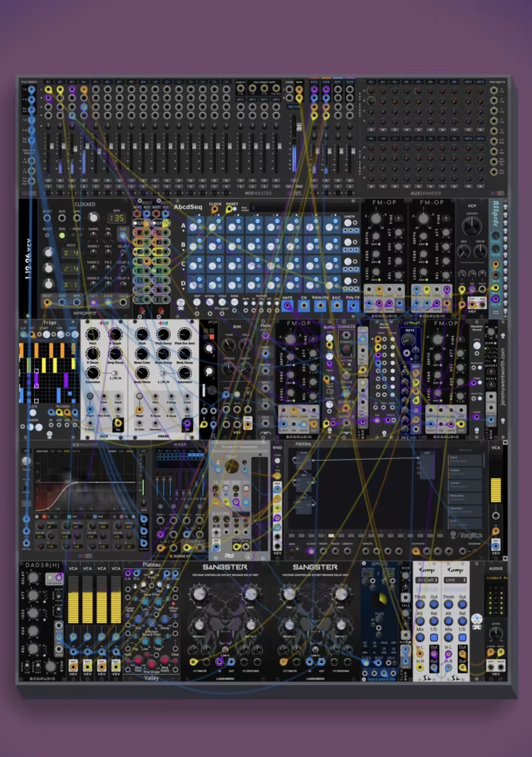
Task: Click the ATTACK knob on the RIM module
Action: (x=228, y=368)
